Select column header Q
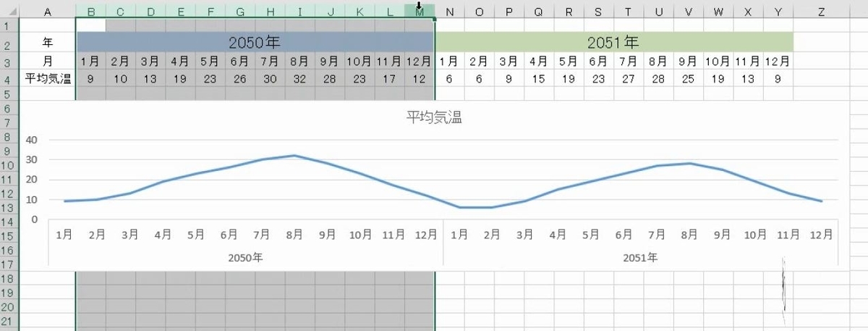 tap(539, 12)
